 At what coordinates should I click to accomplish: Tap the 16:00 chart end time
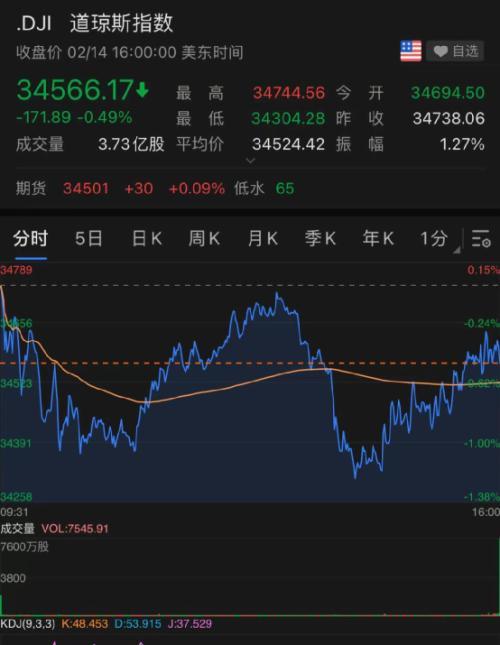(x=486, y=512)
